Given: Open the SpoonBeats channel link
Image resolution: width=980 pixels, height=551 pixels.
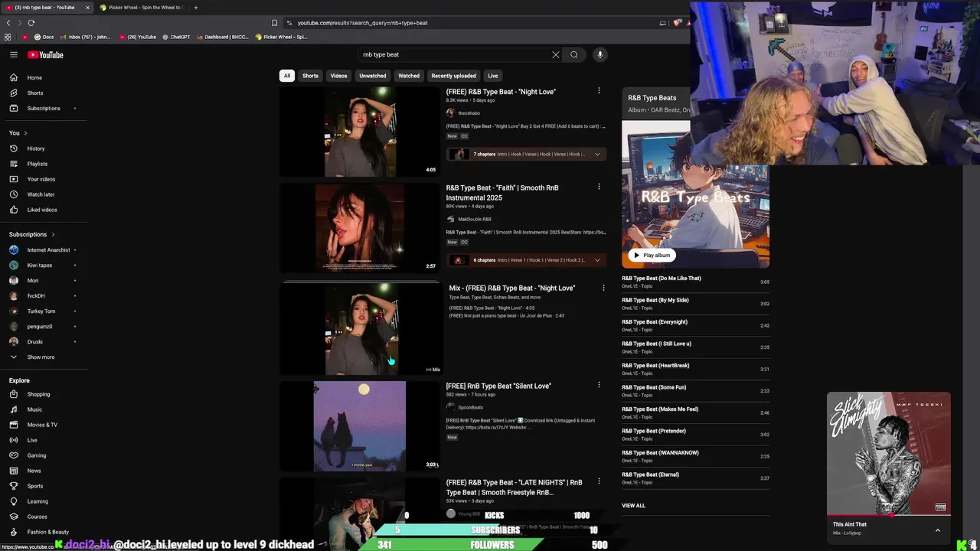Looking at the screenshot, I should (470, 407).
